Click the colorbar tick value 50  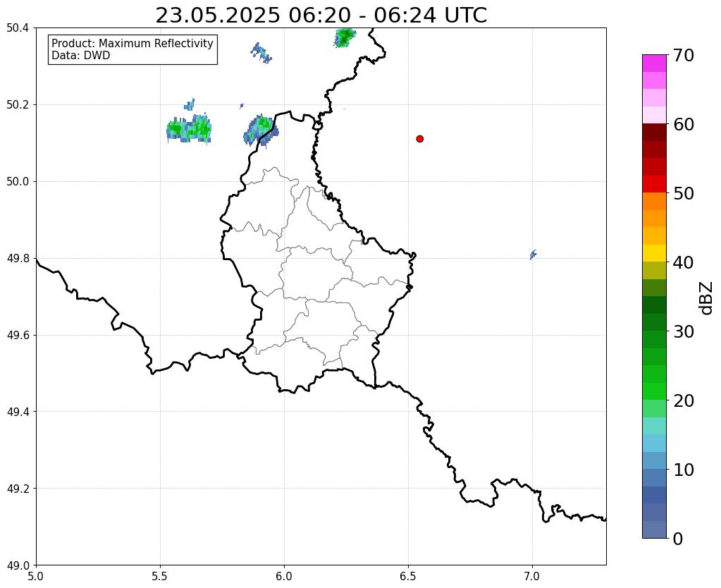pos(684,193)
